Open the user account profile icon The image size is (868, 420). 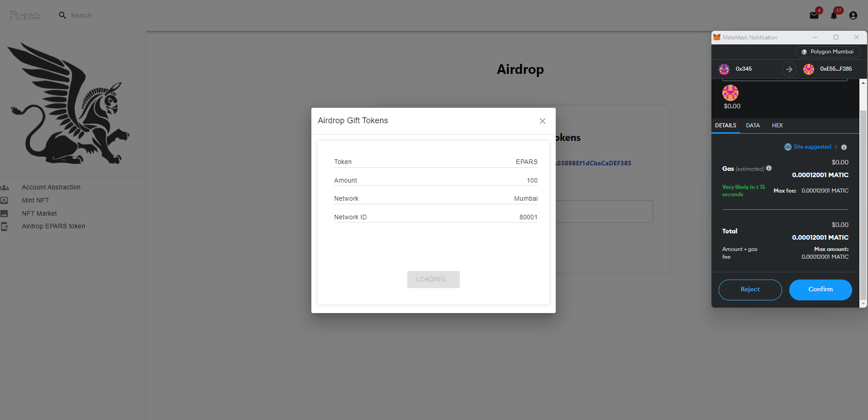point(853,15)
